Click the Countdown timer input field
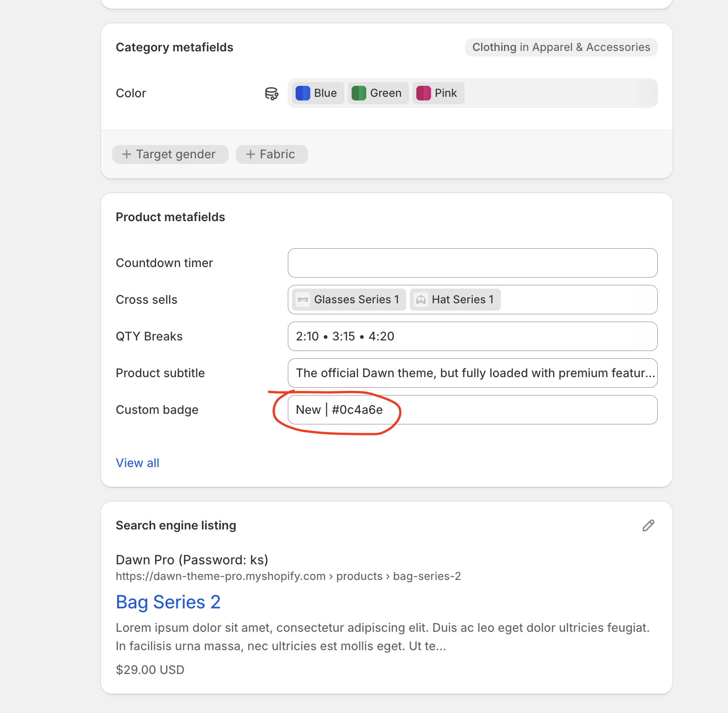Screen dimensions: 728x713 point(472,263)
